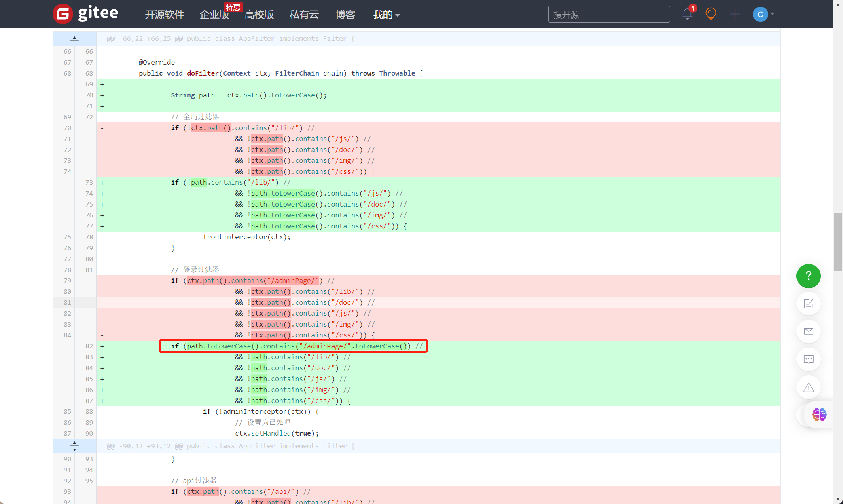
Task: Click the plus create-new icon
Action: 735,14
